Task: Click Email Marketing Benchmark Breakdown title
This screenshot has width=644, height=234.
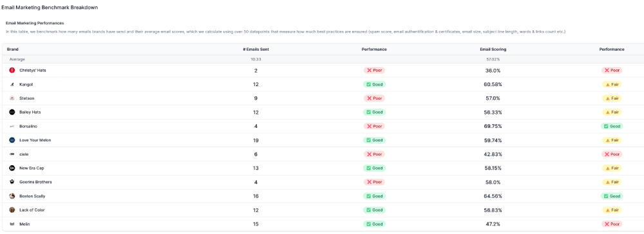Action: pos(50,7)
